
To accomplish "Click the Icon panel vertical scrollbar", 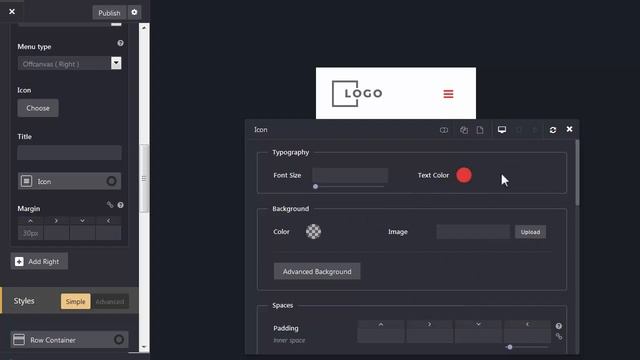I will pyautogui.click(x=577, y=172).
